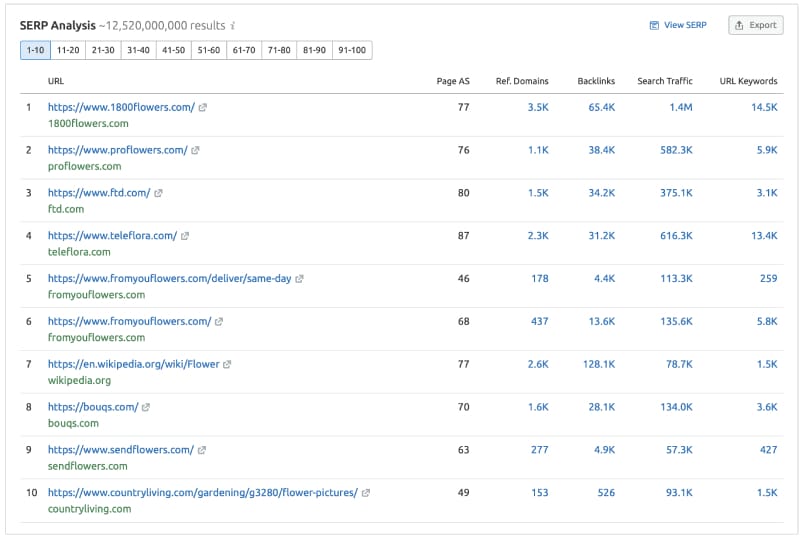Click 65.4K backlinks value for 1800flowers
Viewport: 802px width, 539px height.
[602, 107]
